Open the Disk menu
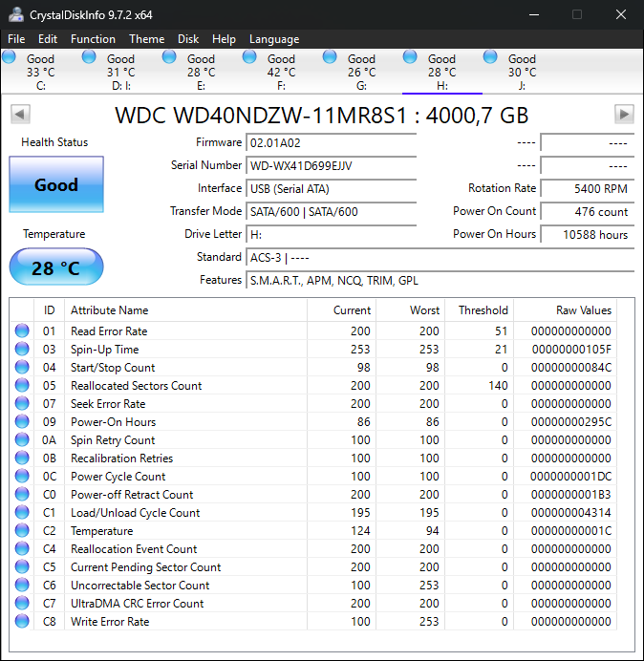 tap(188, 39)
